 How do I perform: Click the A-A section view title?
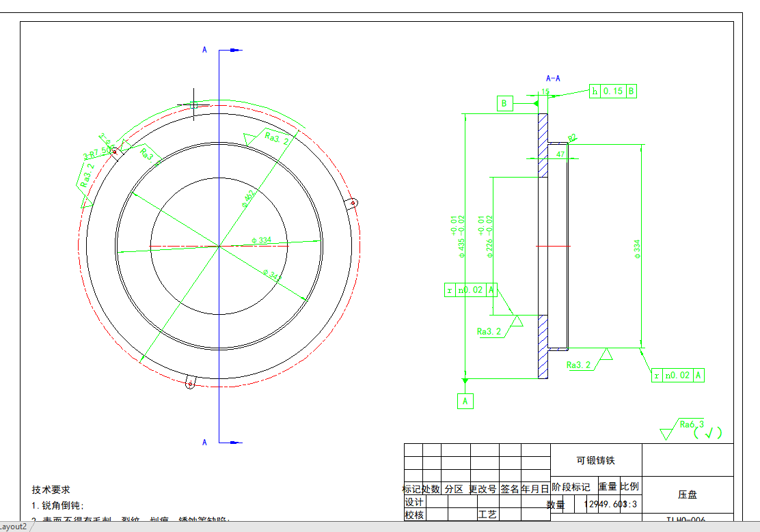(553, 79)
